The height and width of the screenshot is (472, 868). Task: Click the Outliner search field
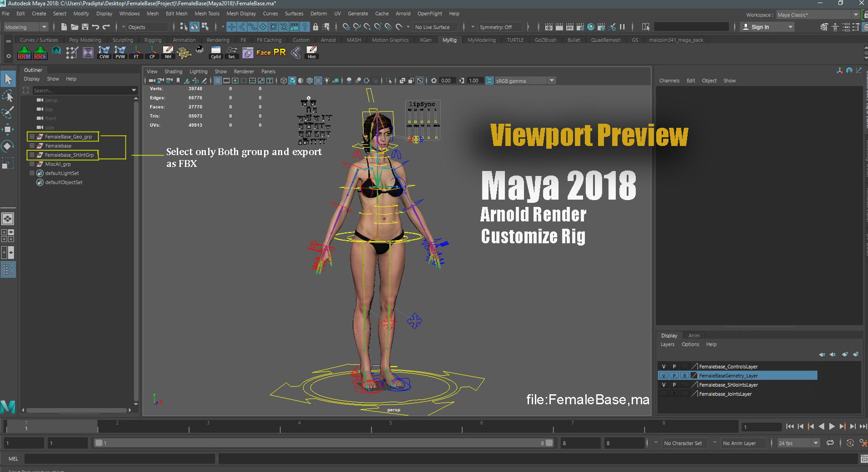point(85,90)
